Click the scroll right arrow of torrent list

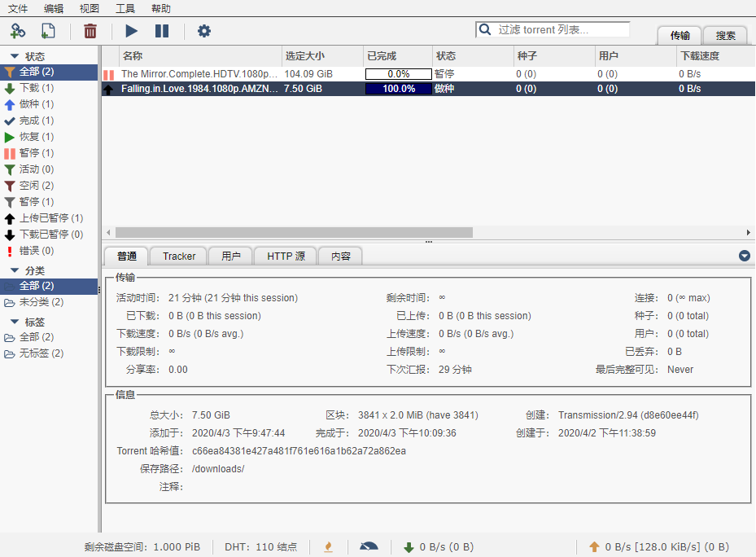point(749,233)
